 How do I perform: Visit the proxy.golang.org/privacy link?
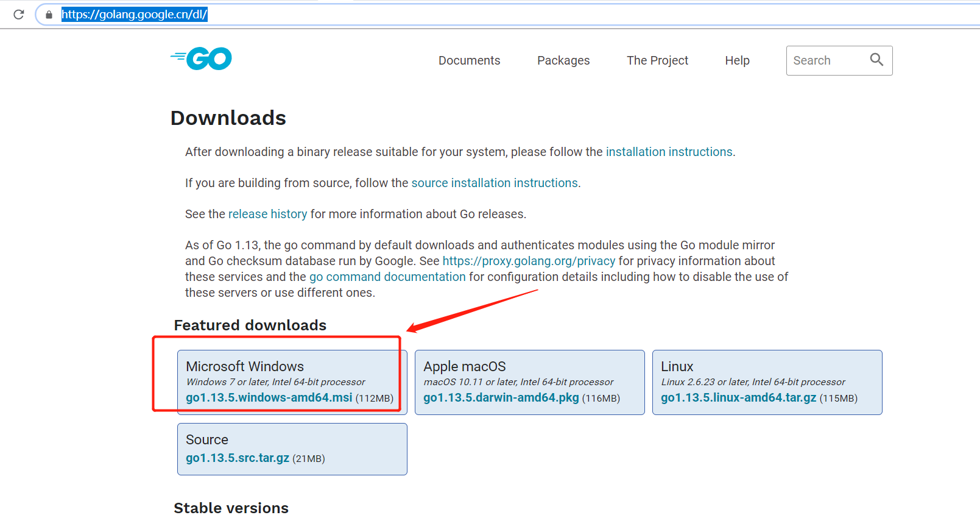[529, 261]
